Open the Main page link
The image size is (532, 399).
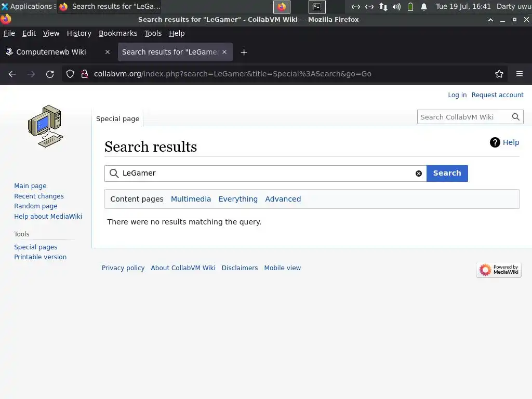pos(30,186)
